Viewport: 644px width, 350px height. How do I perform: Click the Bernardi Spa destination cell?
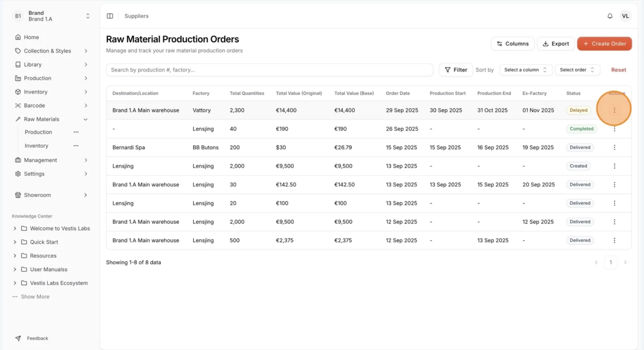(x=129, y=147)
